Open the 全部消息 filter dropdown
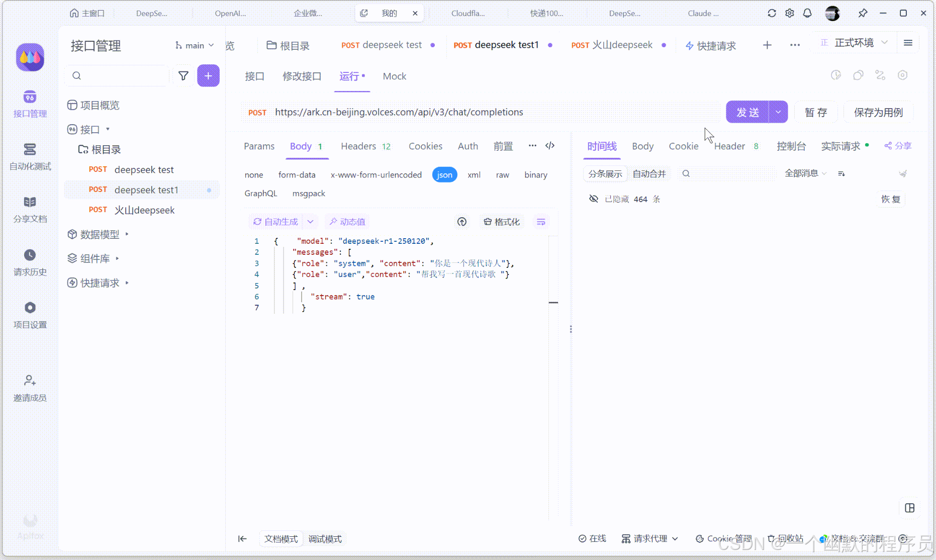Image resolution: width=936 pixels, height=560 pixels. [805, 173]
